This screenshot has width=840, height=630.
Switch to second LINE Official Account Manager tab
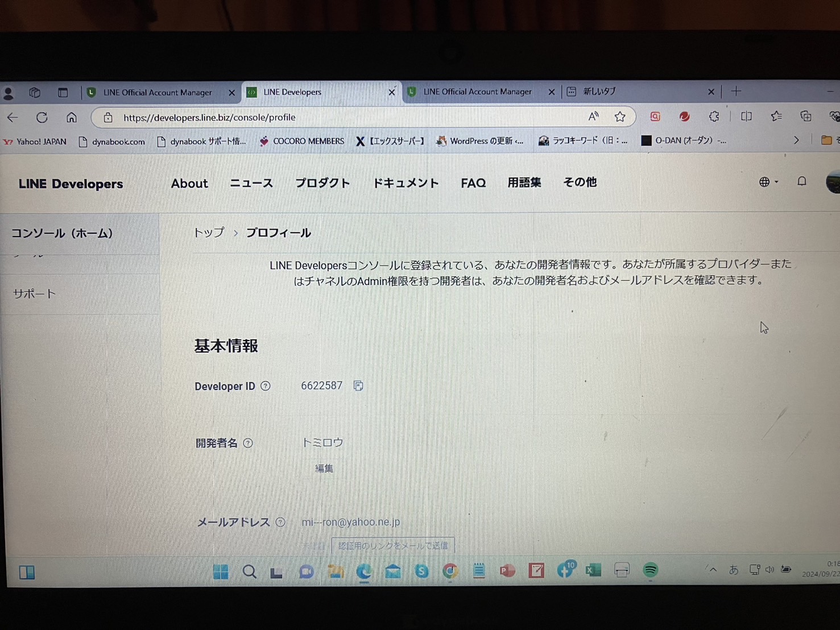(x=481, y=92)
